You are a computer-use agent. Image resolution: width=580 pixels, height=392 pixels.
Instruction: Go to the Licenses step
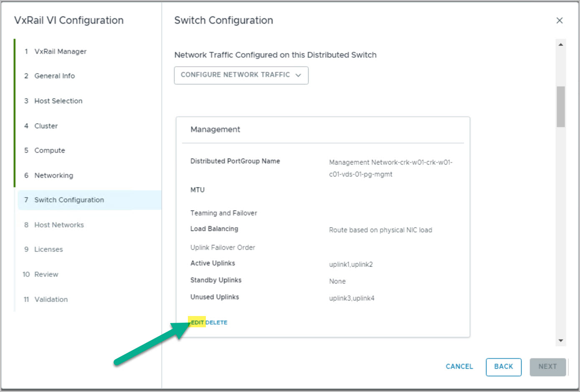pos(48,249)
